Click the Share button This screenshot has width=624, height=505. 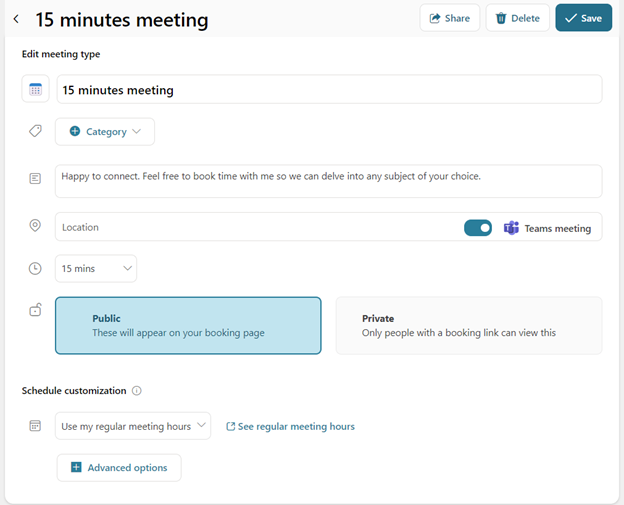(450, 18)
